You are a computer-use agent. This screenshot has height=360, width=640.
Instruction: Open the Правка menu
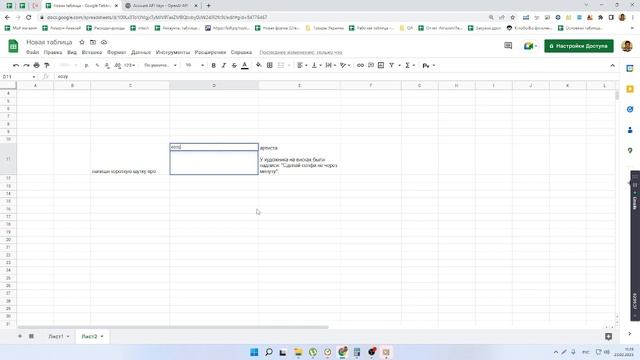(53, 53)
